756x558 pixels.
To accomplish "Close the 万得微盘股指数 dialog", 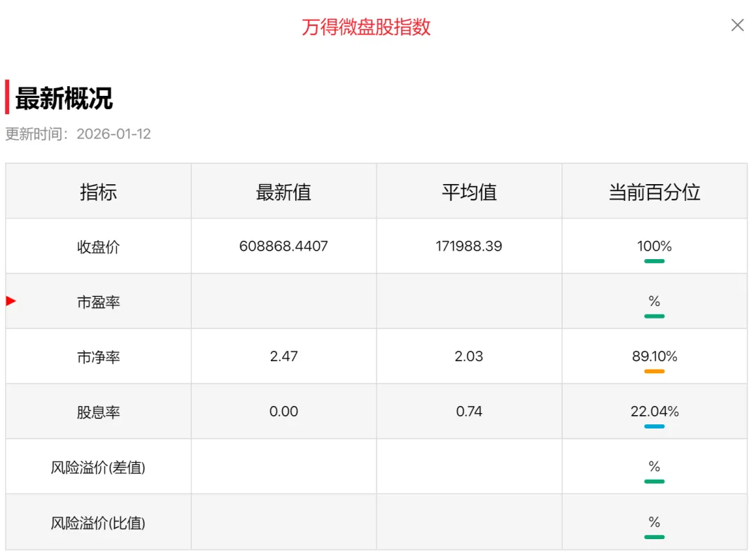I will [x=737, y=25].
